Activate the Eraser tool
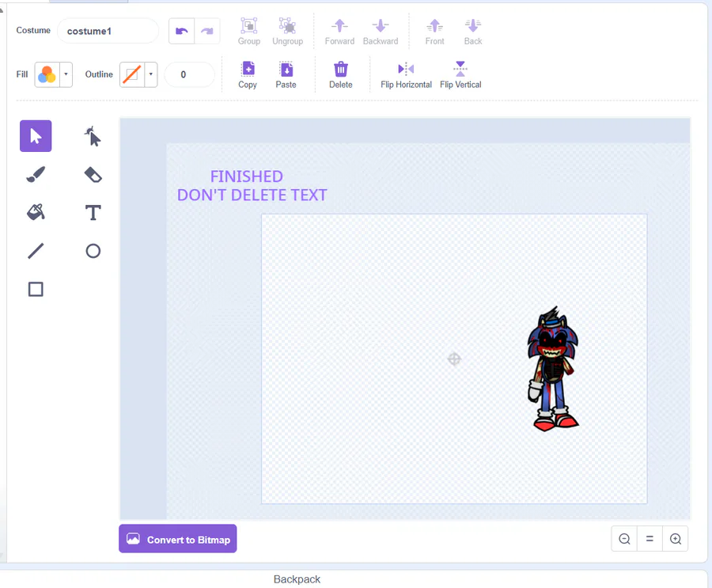The height and width of the screenshot is (588, 712). click(93, 174)
